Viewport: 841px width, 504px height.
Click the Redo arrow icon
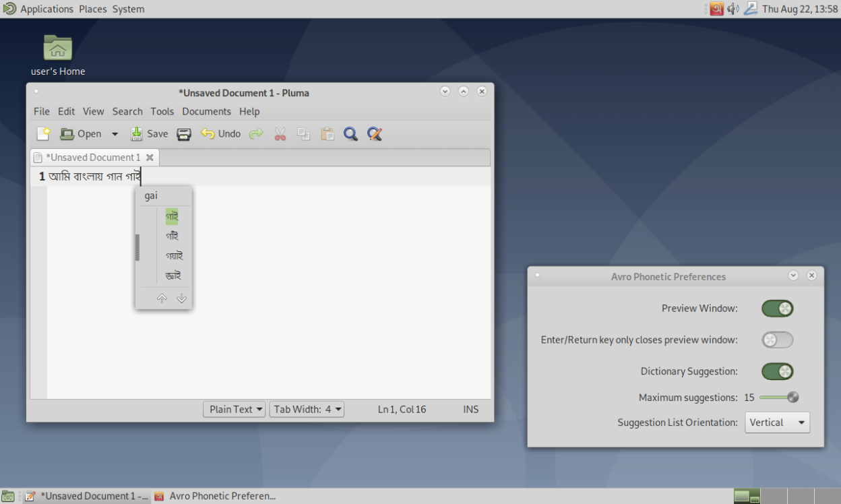(x=255, y=134)
